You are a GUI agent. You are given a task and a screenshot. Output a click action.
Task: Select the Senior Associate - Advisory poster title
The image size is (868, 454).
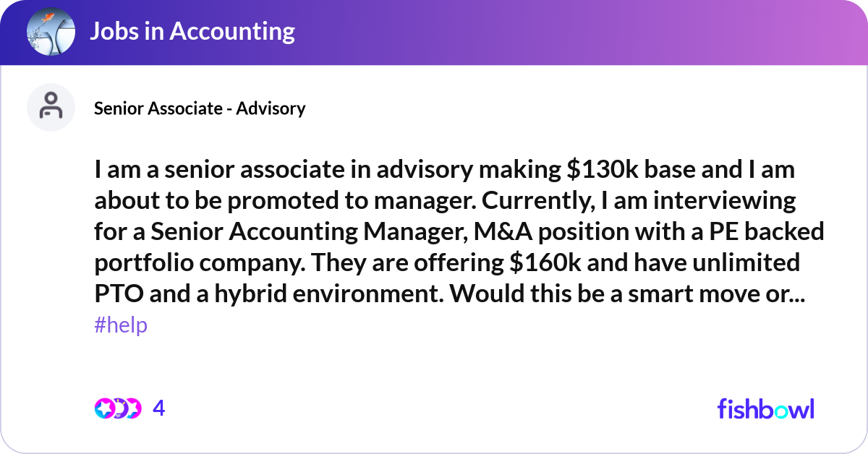pyautogui.click(x=200, y=108)
